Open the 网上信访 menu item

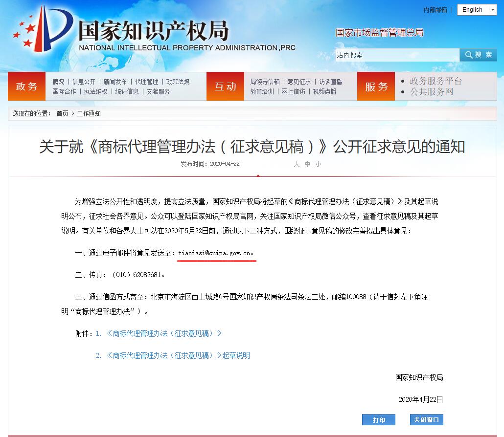(x=293, y=91)
